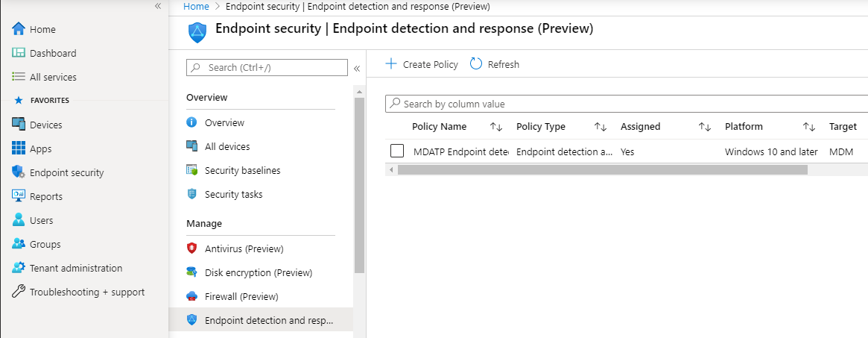The height and width of the screenshot is (338, 868).
Task: Open Troubleshooting + support wrench icon
Action: click(19, 292)
